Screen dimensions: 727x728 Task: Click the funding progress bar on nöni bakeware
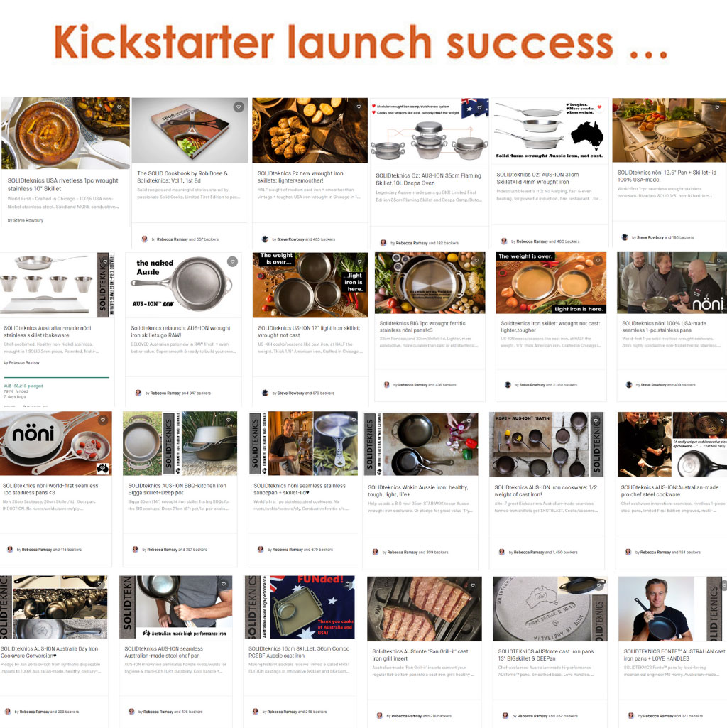[x=56, y=377]
